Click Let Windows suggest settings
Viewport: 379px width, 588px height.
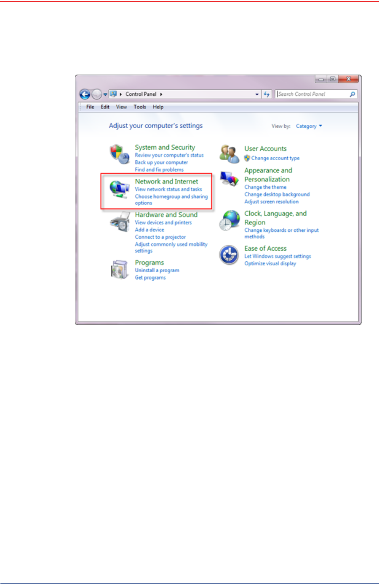pyautogui.click(x=278, y=256)
